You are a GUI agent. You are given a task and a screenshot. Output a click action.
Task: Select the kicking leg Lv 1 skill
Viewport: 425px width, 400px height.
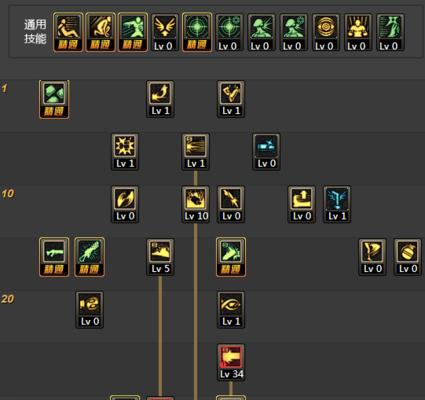pyautogui.click(x=231, y=99)
